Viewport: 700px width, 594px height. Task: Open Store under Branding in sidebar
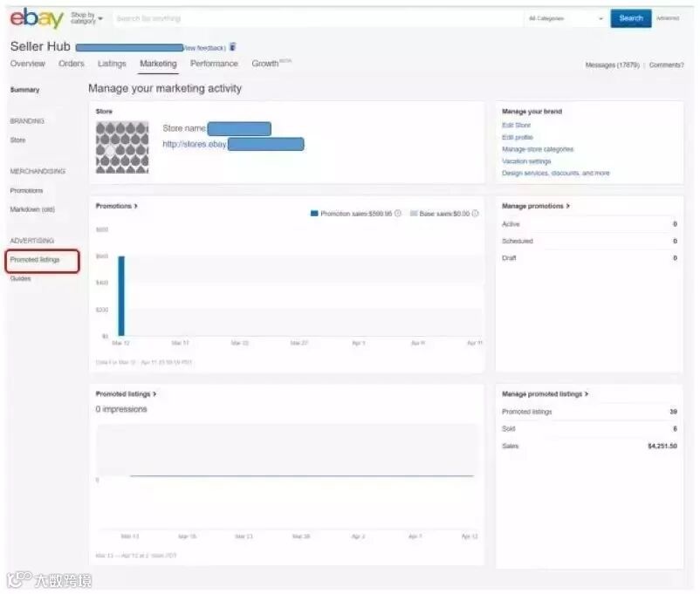pos(17,140)
